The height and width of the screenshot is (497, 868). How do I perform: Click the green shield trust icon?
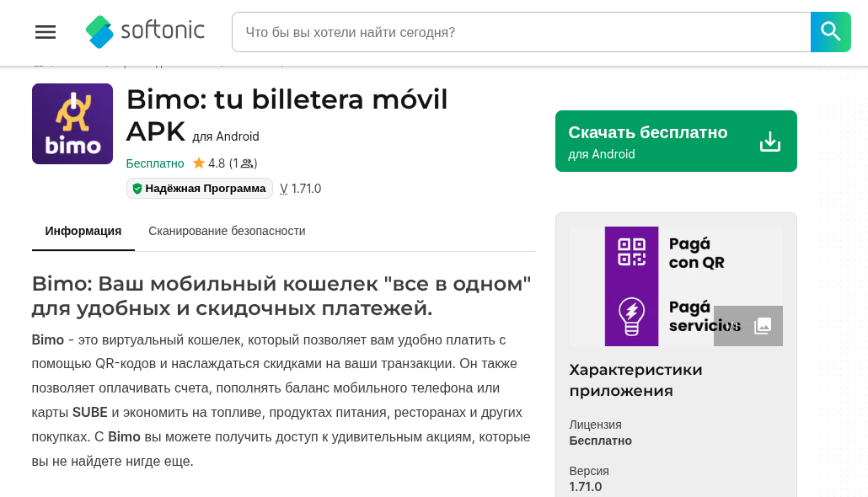pos(137,189)
